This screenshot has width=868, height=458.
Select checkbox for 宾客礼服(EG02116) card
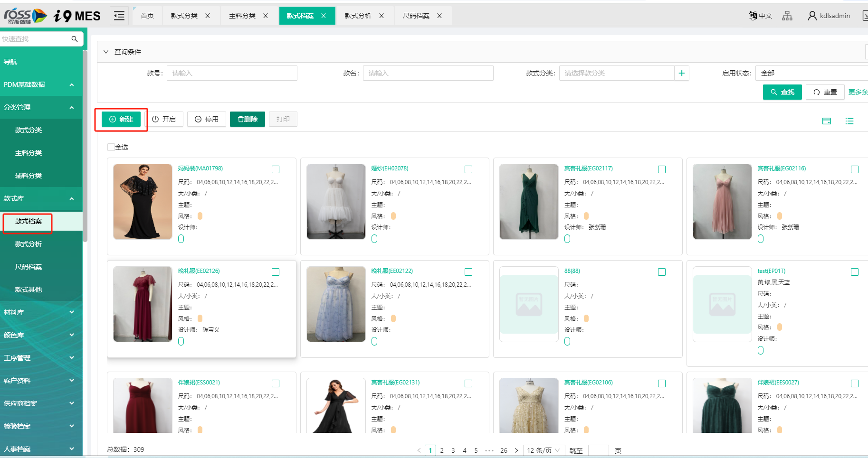(x=855, y=169)
